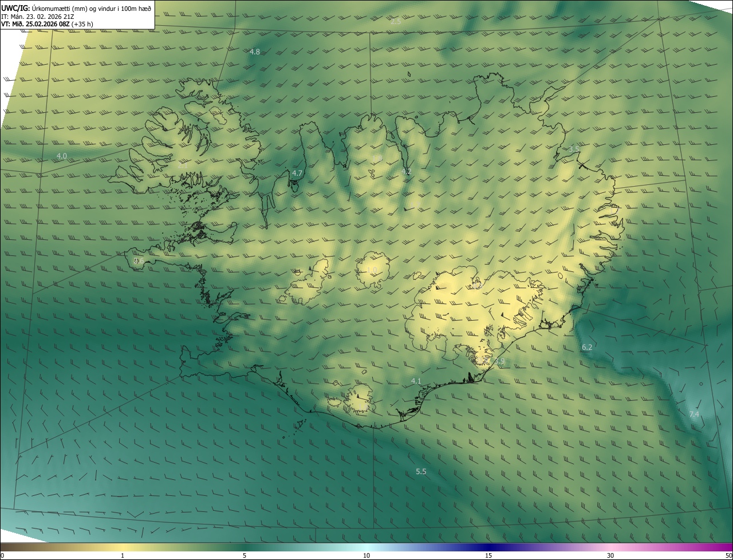733x560 pixels.
Task: Click the 1 tick on the color scale
Action: tap(123, 556)
